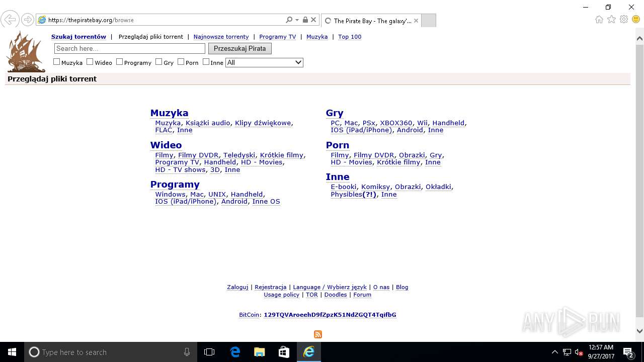Click Przeszukaj Pirata button

click(240, 48)
